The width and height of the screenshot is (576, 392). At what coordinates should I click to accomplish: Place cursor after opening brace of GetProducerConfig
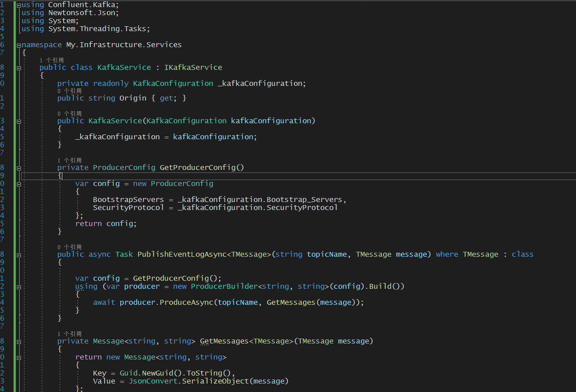[x=62, y=176]
